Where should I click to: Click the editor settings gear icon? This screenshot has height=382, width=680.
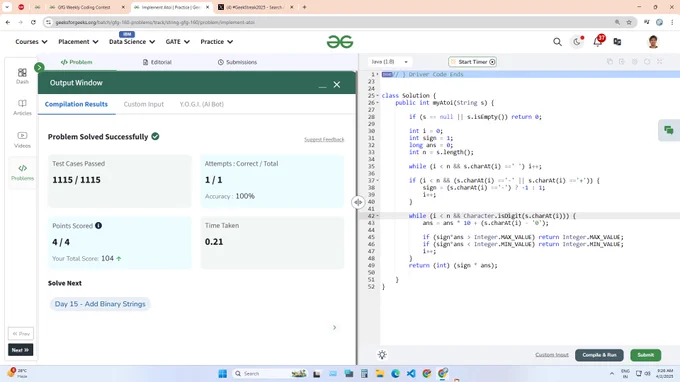[634, 62]
